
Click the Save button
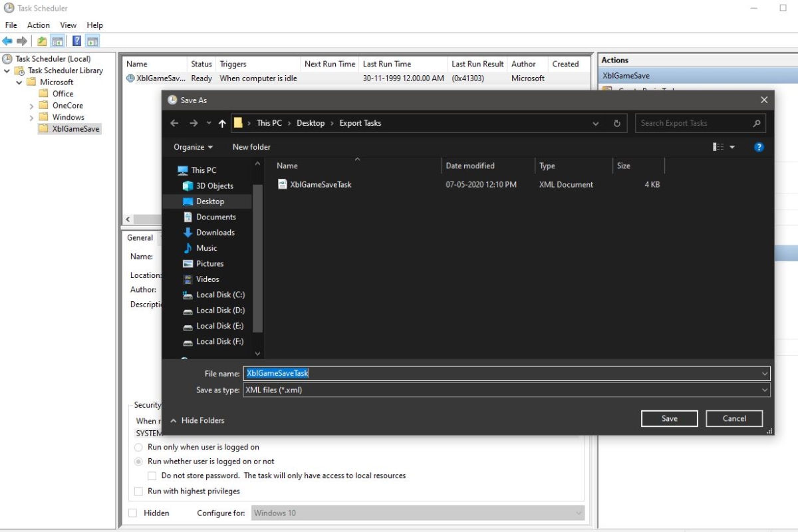coord(669,418)
